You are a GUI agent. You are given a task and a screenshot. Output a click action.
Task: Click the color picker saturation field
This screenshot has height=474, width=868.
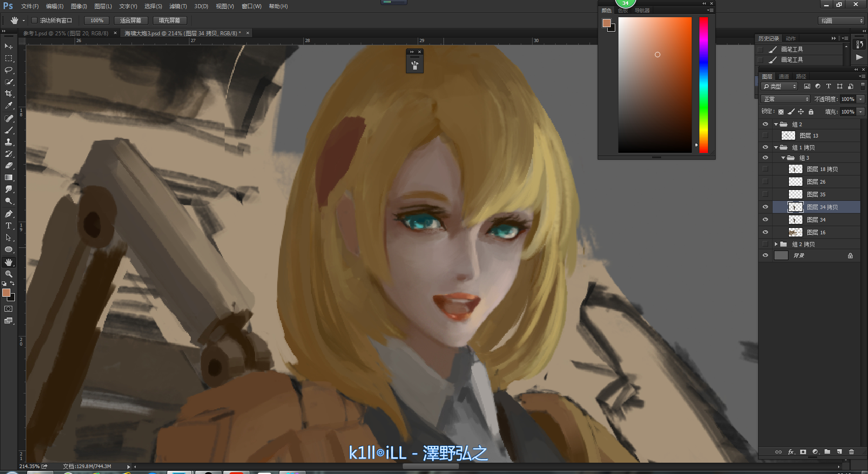(655, 85)
